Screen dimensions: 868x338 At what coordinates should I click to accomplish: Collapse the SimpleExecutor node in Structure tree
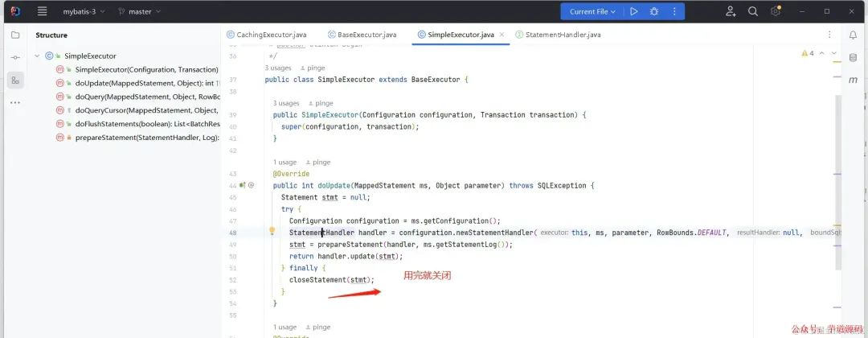(x=37, y=56)
